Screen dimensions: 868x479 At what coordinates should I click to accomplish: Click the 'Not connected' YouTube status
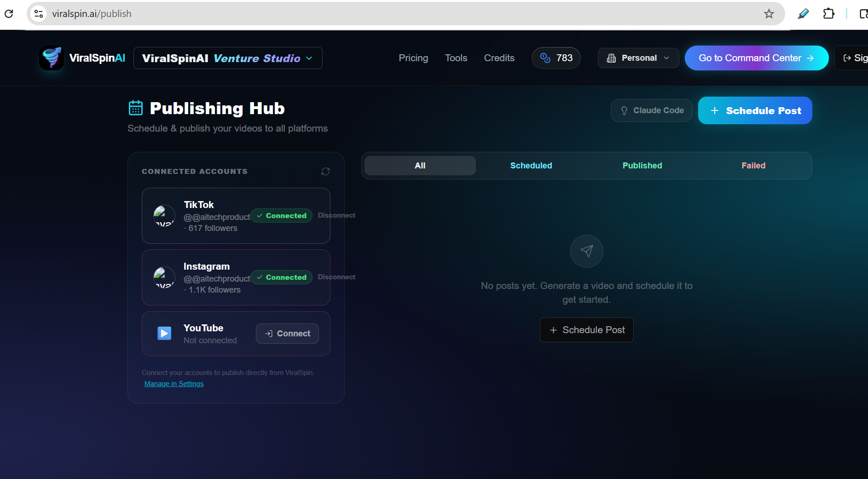click(x=210, y=340)
